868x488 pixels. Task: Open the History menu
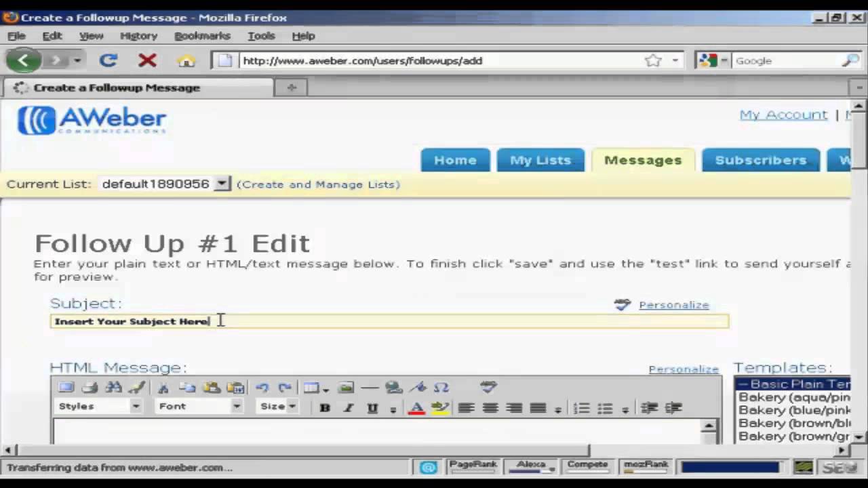coord(138,36)
